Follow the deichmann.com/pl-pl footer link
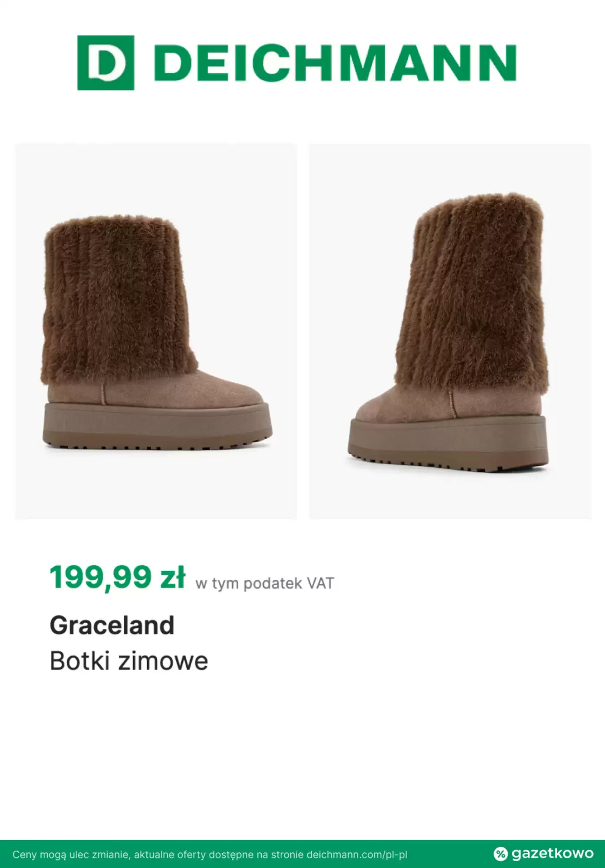 coord(357,855)
